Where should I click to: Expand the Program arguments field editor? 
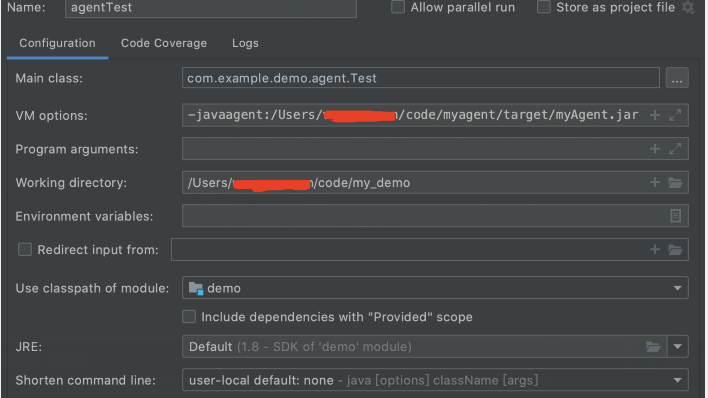coord(675,149)
